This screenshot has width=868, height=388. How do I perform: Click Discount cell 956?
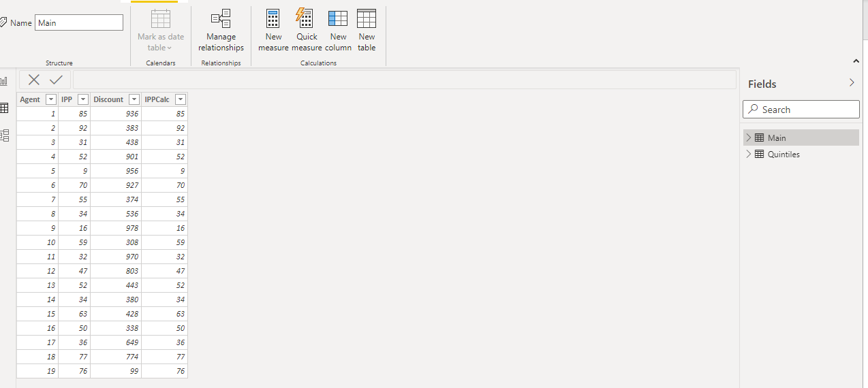[x=116, y=171]
